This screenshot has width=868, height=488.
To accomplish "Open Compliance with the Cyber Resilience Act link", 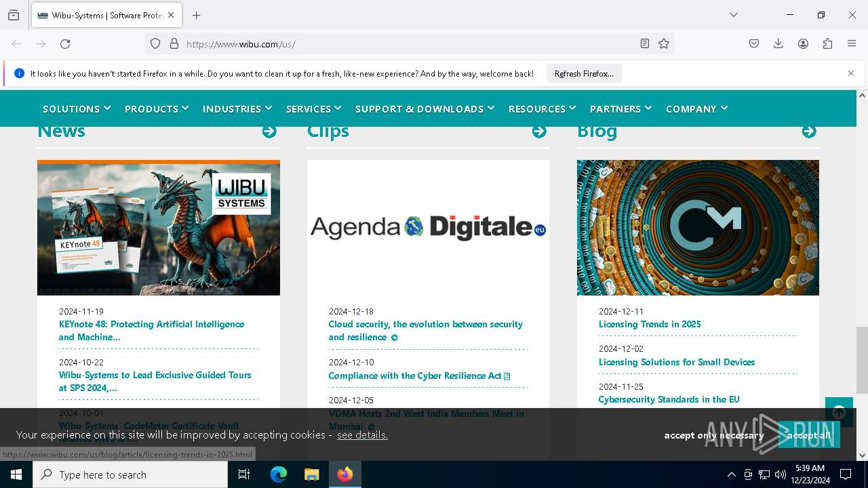I will 418,375.
